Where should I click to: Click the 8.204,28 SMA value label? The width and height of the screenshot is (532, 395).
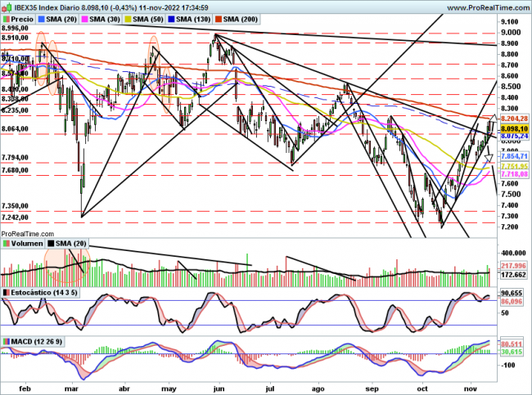(512, 119)
